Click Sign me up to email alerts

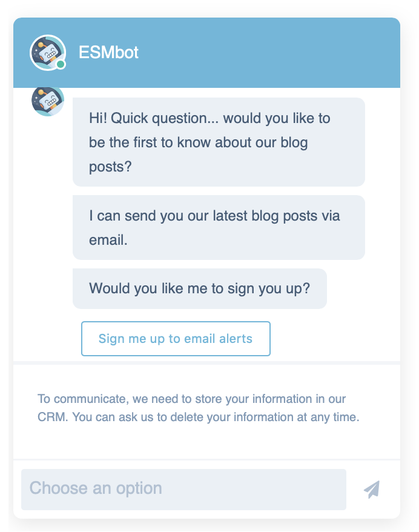click(x=176, y=339)
